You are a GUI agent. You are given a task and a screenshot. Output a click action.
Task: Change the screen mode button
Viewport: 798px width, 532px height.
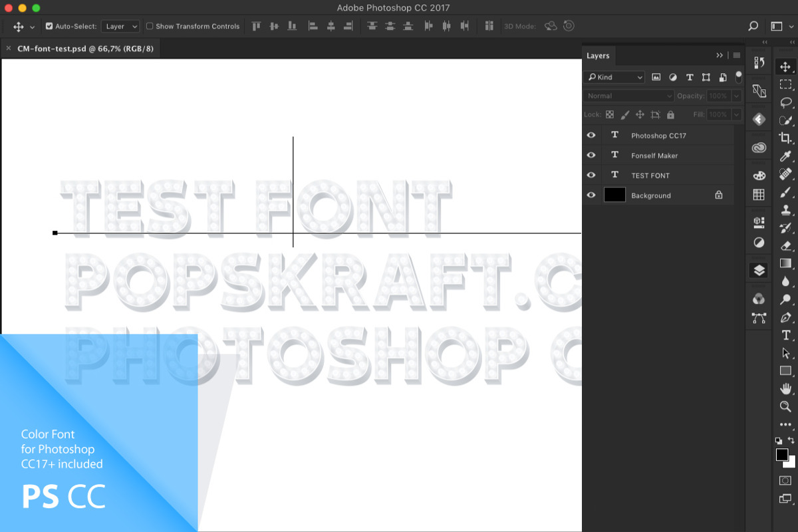click(x=785, y=499)
